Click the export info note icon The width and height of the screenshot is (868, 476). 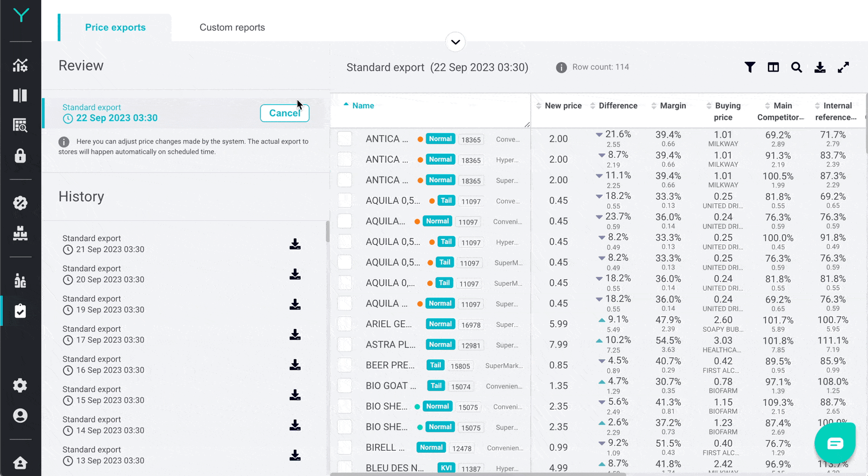coord(64,142)
